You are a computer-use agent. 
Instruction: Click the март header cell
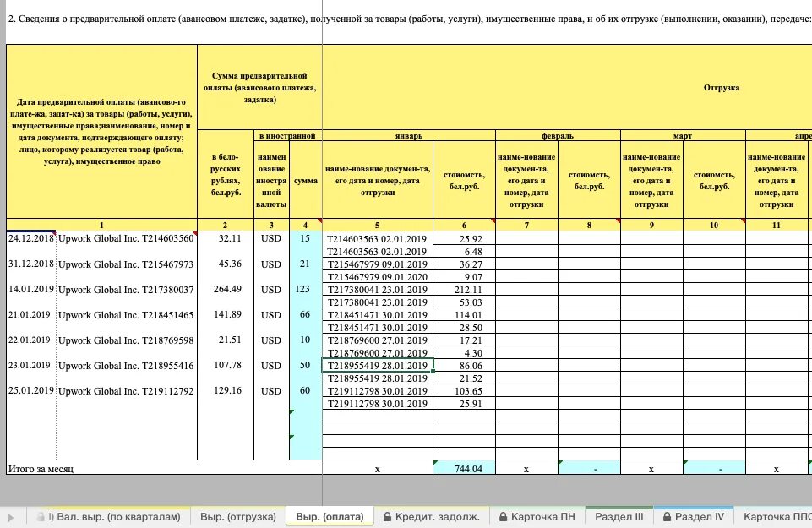[683, 136]
